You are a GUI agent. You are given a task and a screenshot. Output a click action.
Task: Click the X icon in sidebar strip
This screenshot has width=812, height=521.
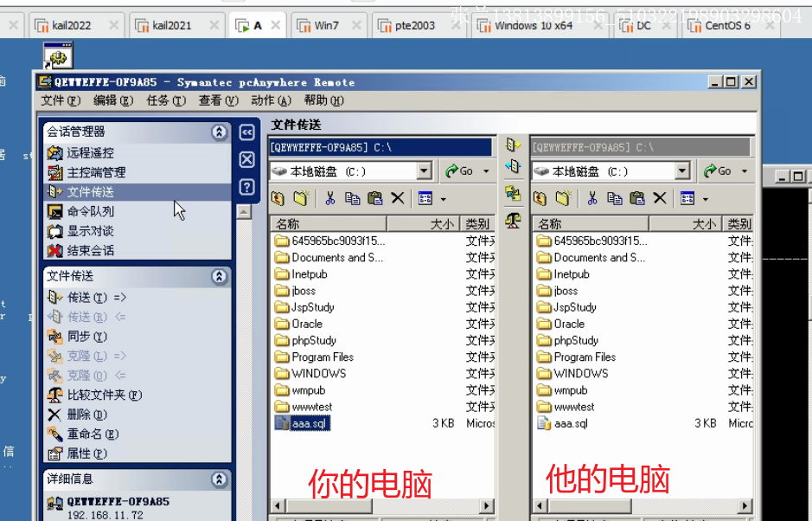pyautogui.click(x=247, y=159)
